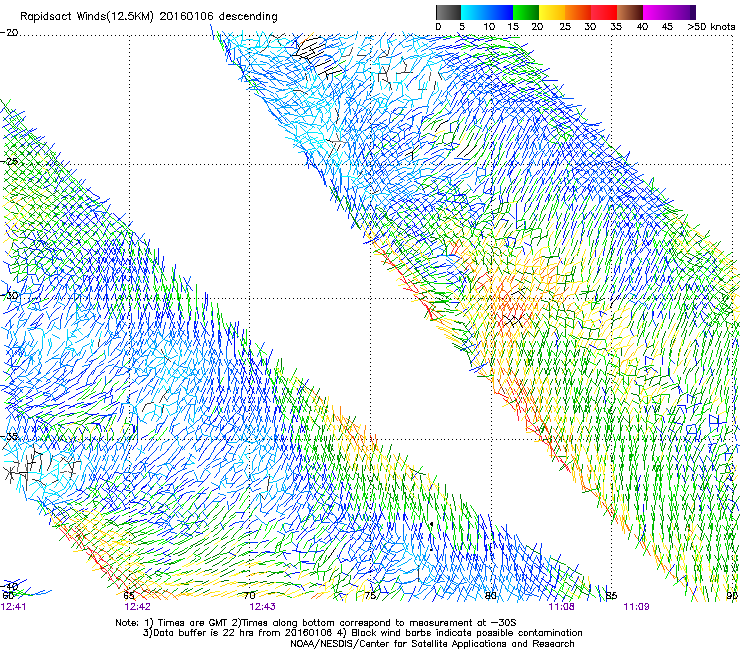
Task: Click the '-20' latitude label
Action: (9, 33)
